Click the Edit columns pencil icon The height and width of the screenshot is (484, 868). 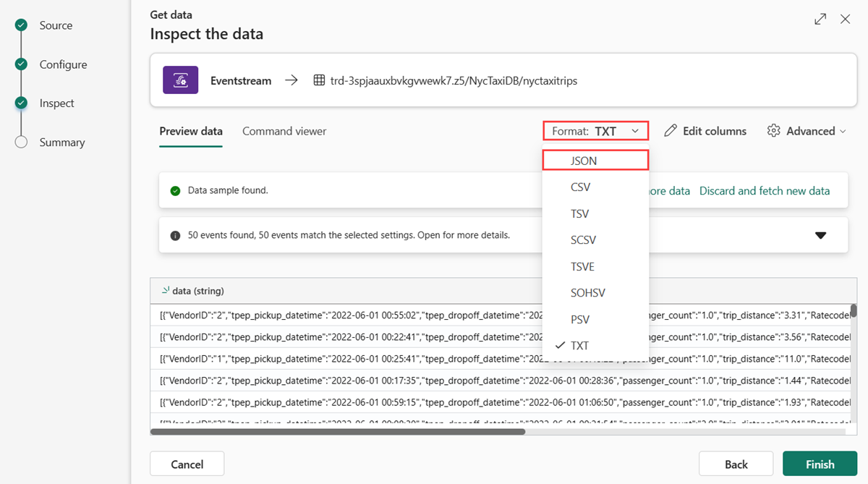pyautogui.click(x=671, y=130)
